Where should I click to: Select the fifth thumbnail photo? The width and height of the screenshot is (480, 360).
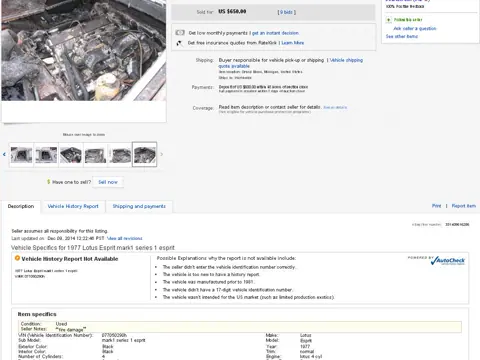[x=120, y=155]
